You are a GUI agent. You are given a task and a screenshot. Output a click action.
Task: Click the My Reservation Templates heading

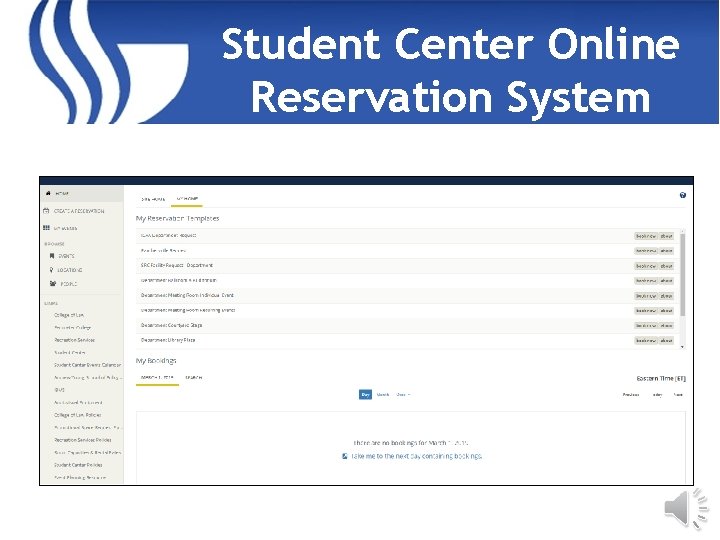[177, 219]
